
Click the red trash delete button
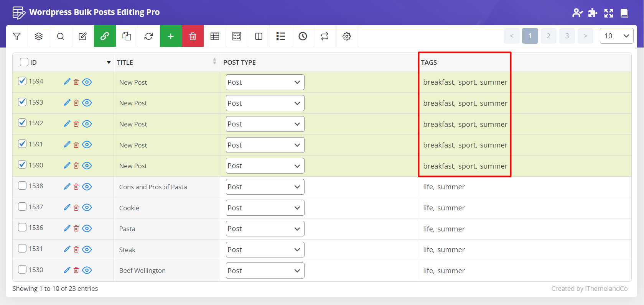[x=193, y=36]
